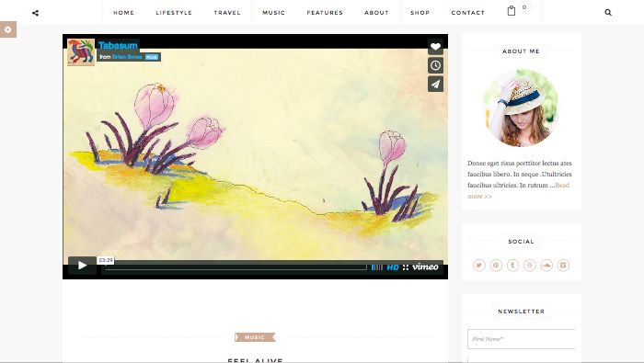Click the Music category tag

coord(255,337)
